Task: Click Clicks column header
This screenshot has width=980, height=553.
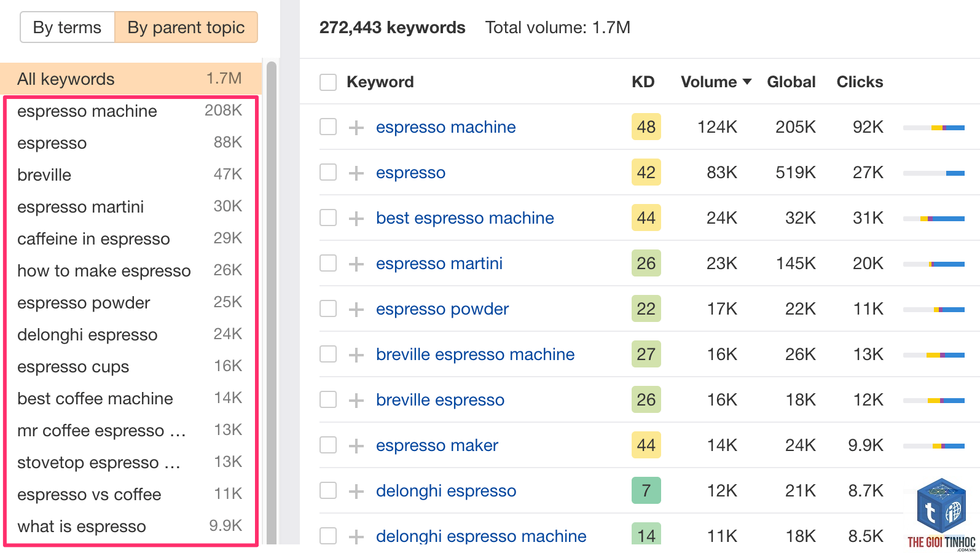Action: tap(860, 82)
